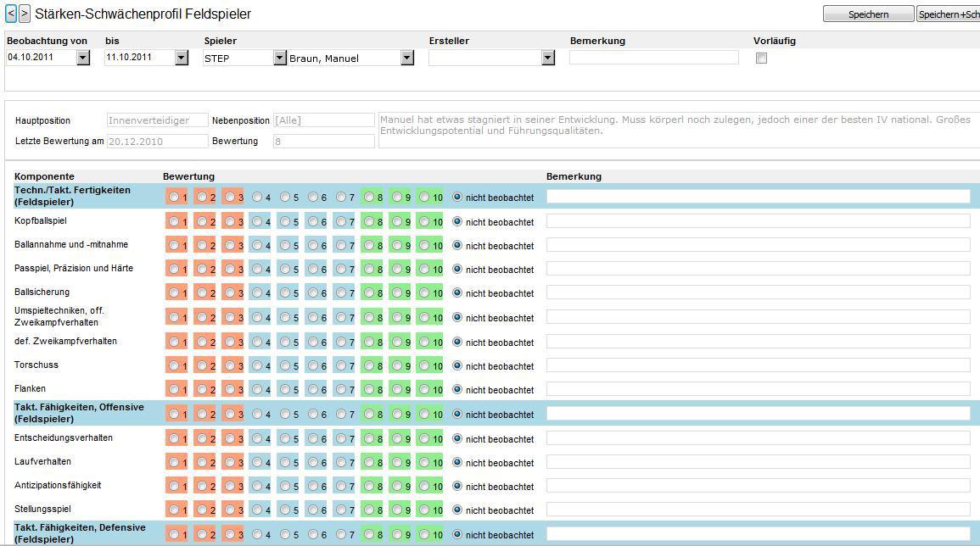Click the Speichern+Schließen button
This screenshot has width=980, height=546.
pos(949,14)
